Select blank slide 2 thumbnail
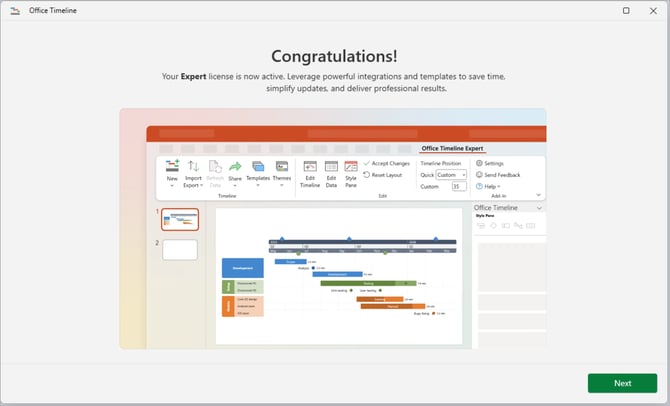The width and height of the screenshot is (670, 406). (180, 250)
